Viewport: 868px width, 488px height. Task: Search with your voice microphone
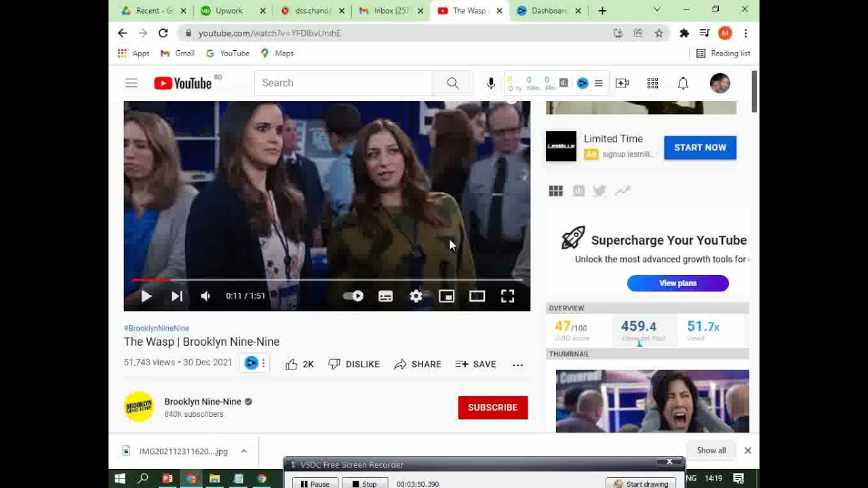[x=491, y=83]
